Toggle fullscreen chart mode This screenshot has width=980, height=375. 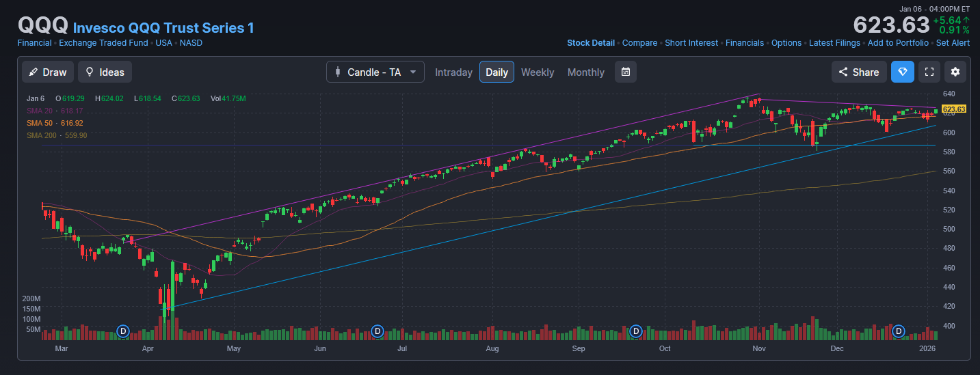(x=929, y=72)
